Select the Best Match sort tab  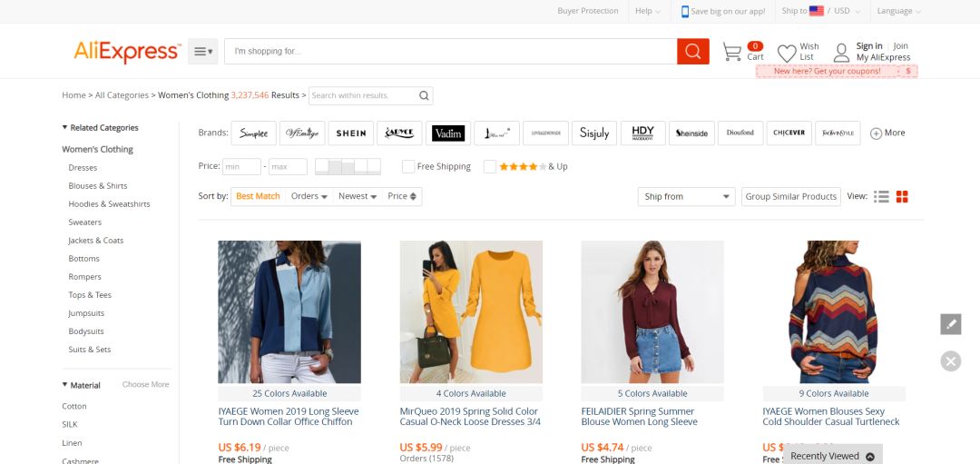click(x=258, y=196)
